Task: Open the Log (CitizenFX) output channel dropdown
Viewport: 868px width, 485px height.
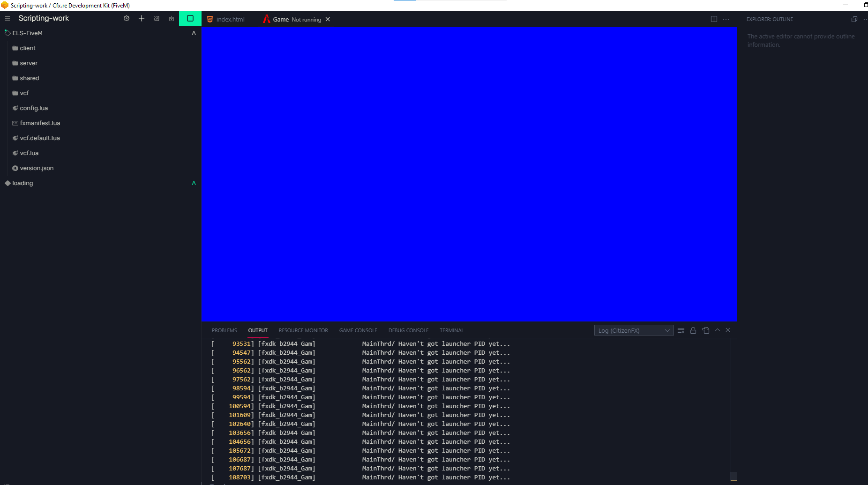Action: [634, 330]
